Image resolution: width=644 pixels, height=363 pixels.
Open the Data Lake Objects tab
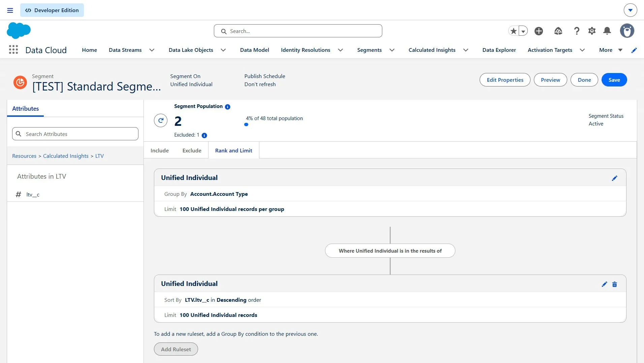click(x=191, y=50)
